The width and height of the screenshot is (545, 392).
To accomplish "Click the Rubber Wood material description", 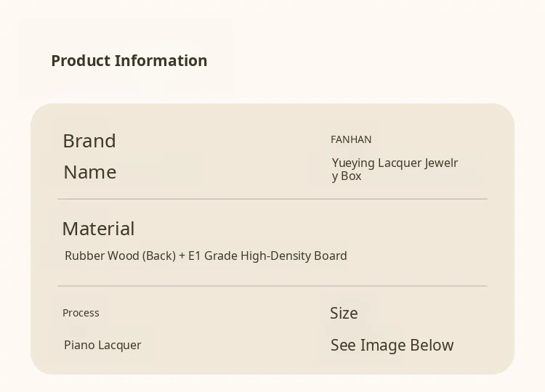I will 206,256.
